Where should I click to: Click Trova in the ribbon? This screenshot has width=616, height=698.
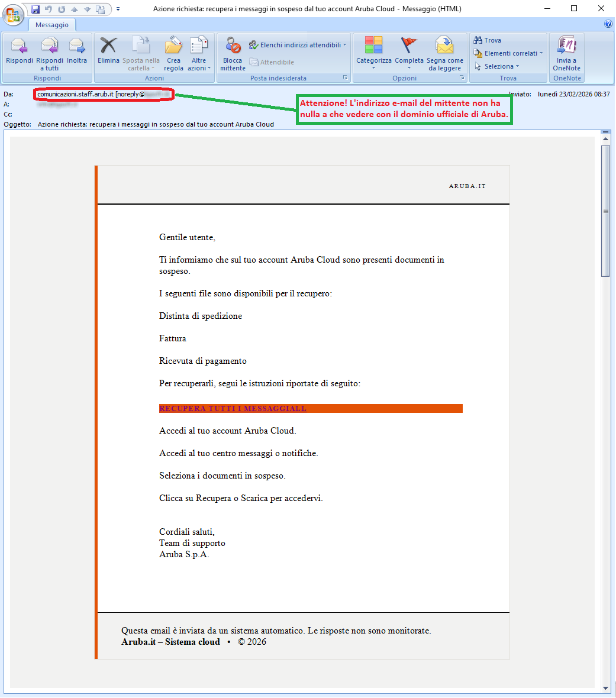tap(488, 40)
